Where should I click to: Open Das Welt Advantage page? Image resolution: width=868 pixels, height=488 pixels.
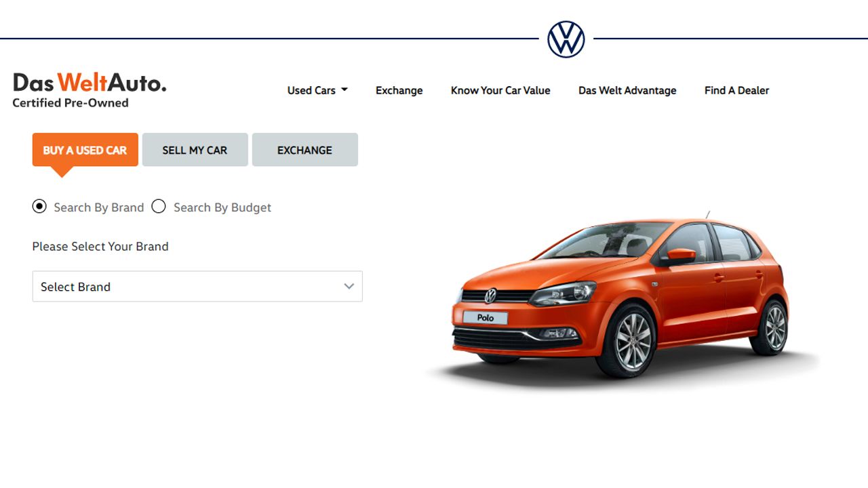tap(627, 90)
